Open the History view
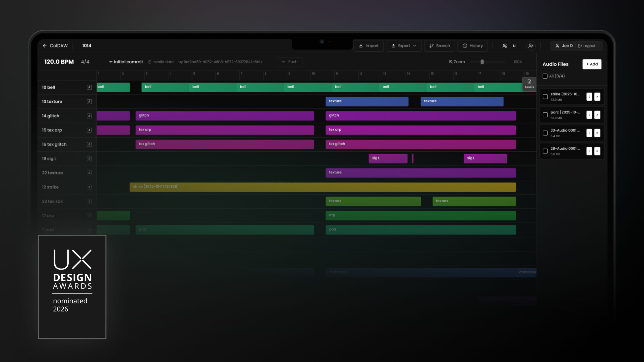This screenshot has height=362, width=644. click(x=472, y=46)
